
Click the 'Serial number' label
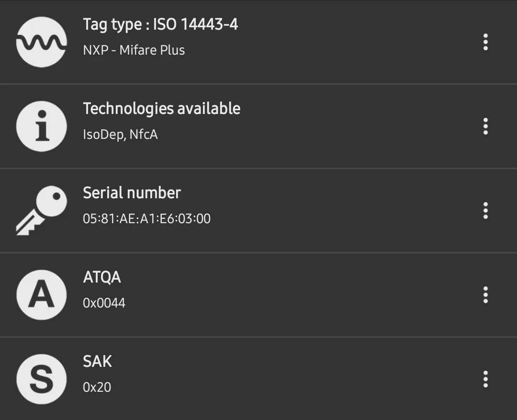click(x=132, y=193)
